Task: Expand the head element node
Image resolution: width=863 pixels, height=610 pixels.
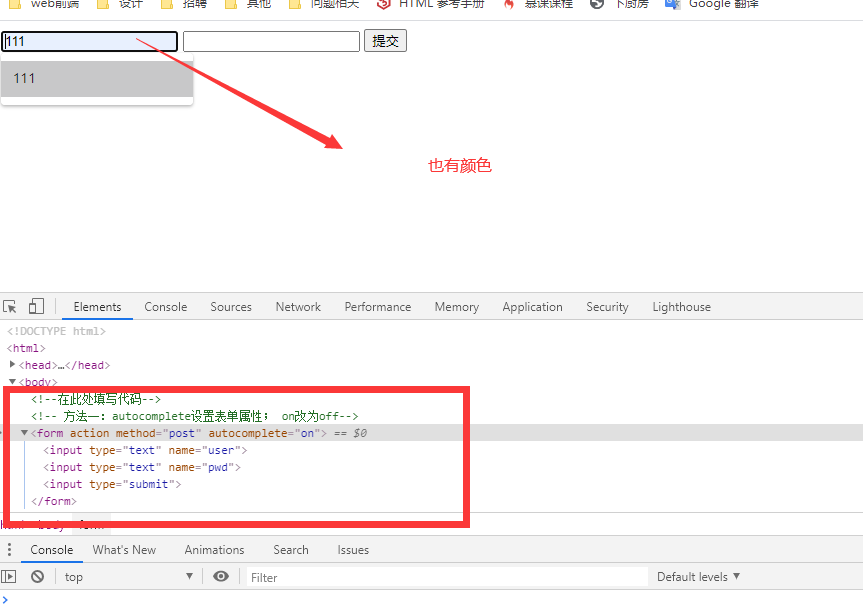Action: click(12, 364)
